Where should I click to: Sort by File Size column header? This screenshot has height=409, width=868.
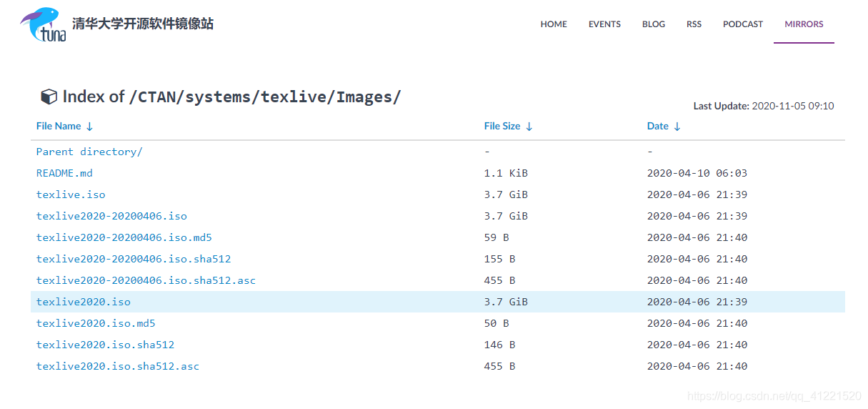(x=508, y=126)
